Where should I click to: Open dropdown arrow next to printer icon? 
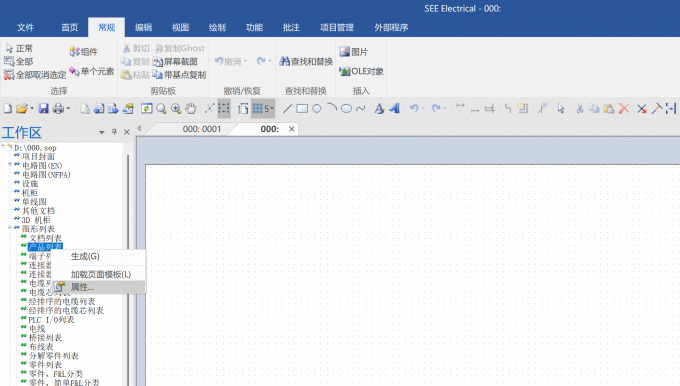(68, 108)
